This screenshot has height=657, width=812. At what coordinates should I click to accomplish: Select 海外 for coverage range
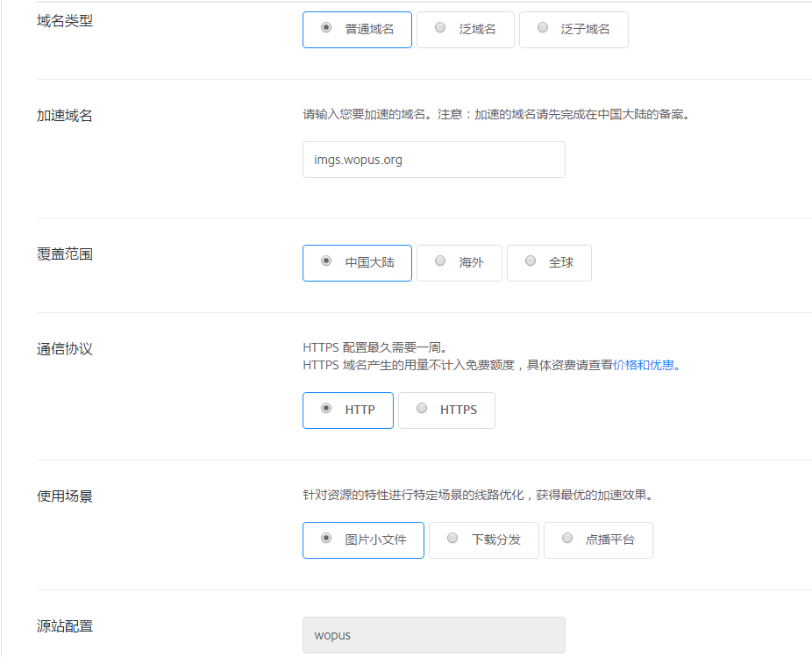click(459, 262)
